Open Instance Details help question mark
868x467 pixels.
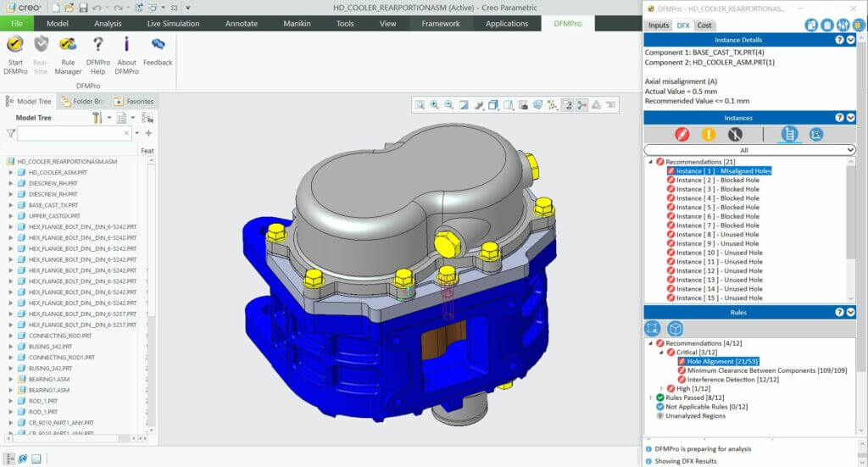[x=839, y=40]
